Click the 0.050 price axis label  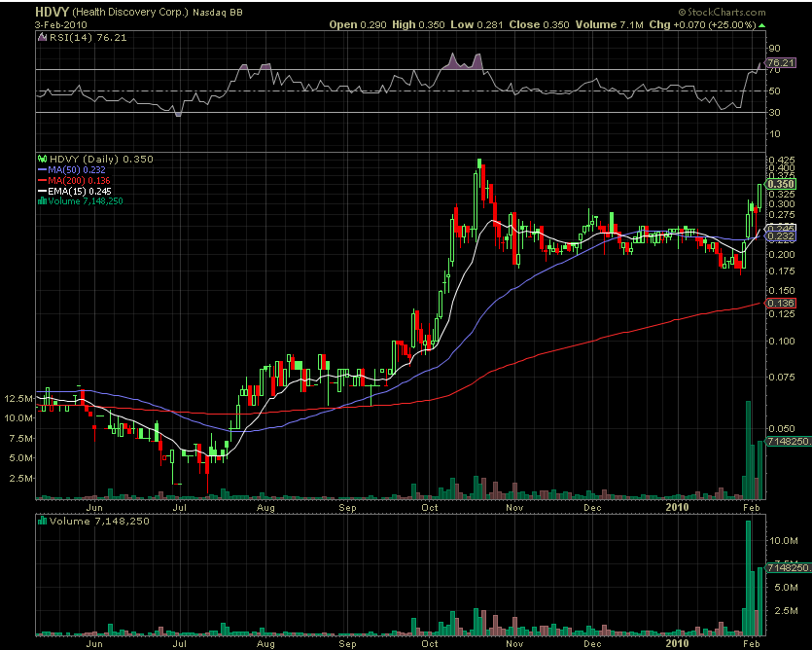[x=782, y=429]
